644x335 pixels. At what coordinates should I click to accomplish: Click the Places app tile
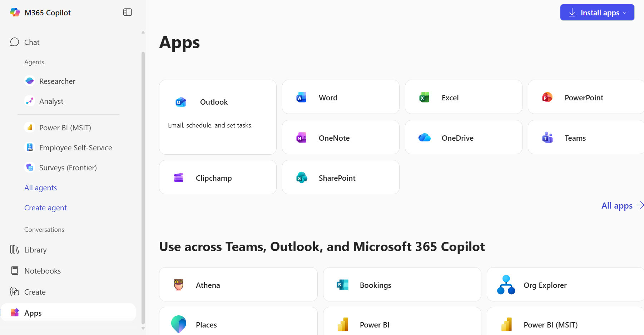pos(238,324)
